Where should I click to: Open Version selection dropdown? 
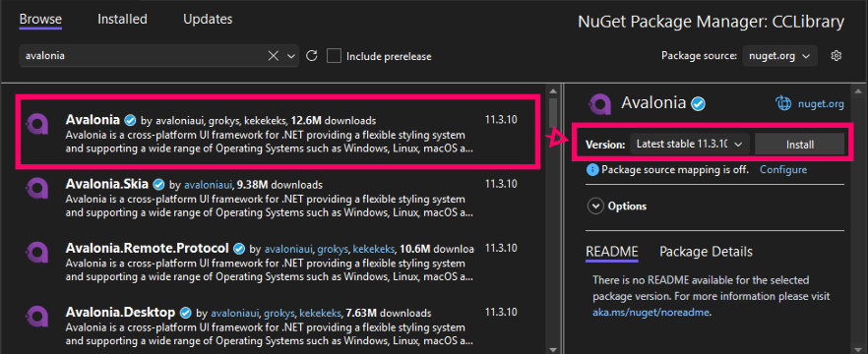690,145
